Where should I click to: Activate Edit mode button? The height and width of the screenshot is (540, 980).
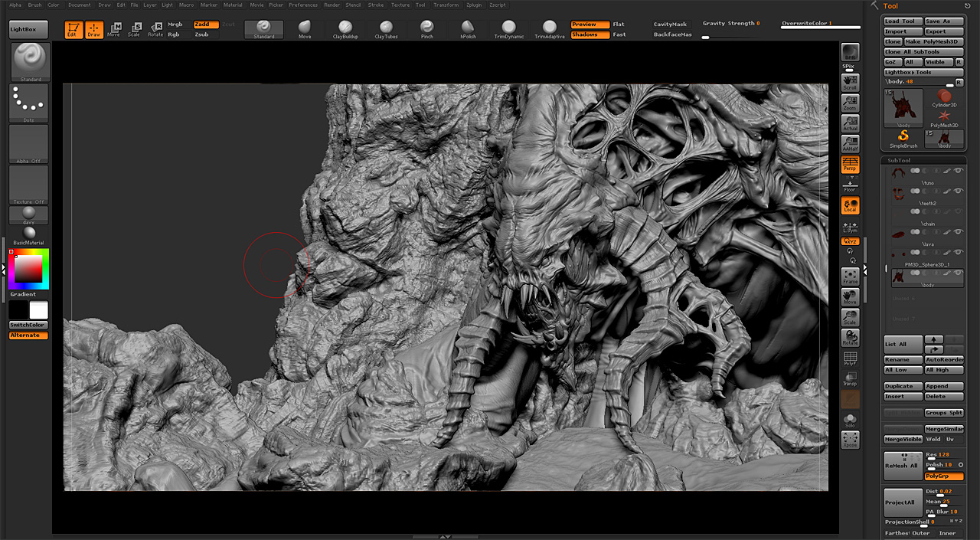pos(73,30)
